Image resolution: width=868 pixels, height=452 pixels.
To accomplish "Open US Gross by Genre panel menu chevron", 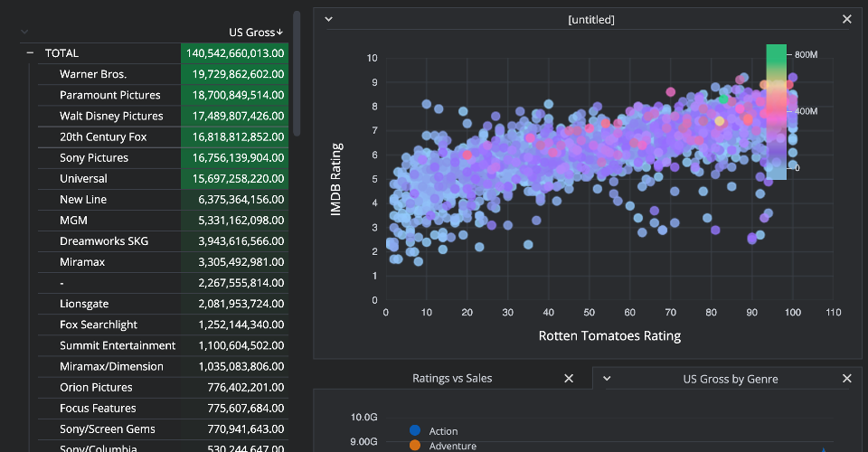I will (x=607, y=379).
